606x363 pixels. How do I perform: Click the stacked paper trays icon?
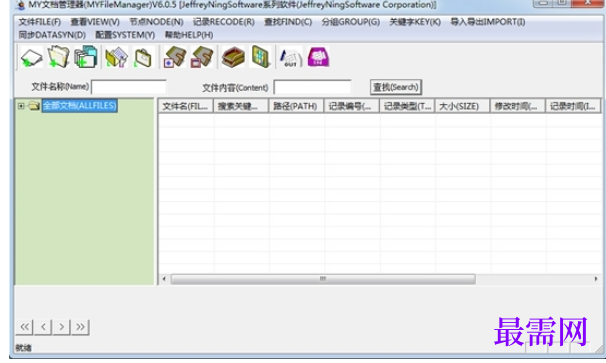tap(233, 57)
